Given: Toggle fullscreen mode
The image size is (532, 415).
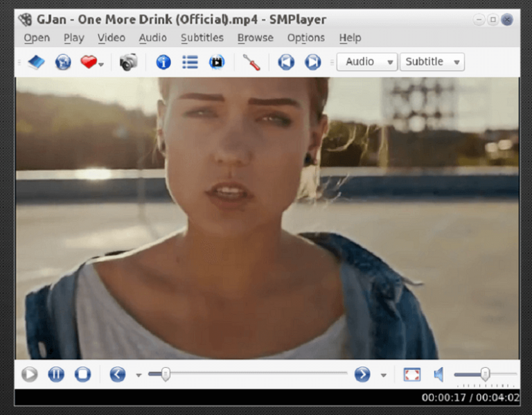Looking at the screenshot, I should (x=411, y=375).
